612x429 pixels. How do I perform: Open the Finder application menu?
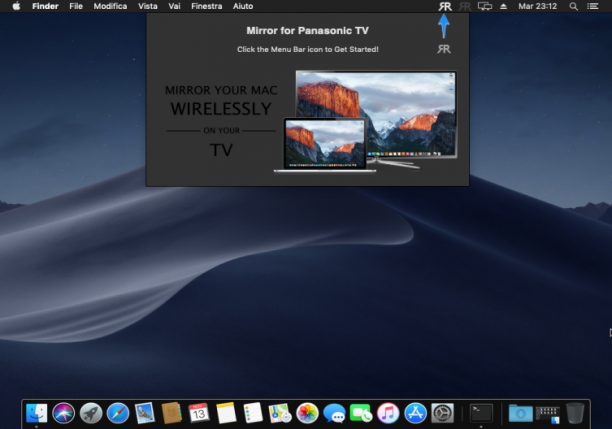pyautogui.click(x=45, y=6)
